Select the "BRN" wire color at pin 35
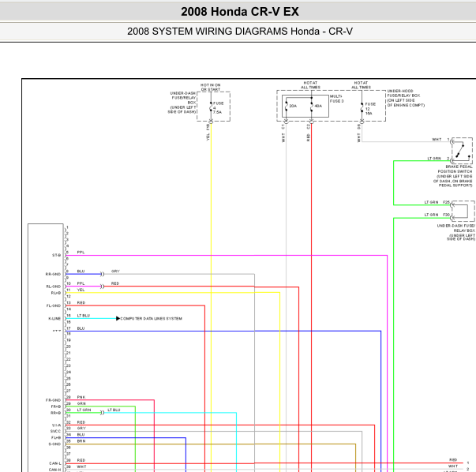Image resolution: width=476 pixels, height=472 pixels. click(81, 441)
